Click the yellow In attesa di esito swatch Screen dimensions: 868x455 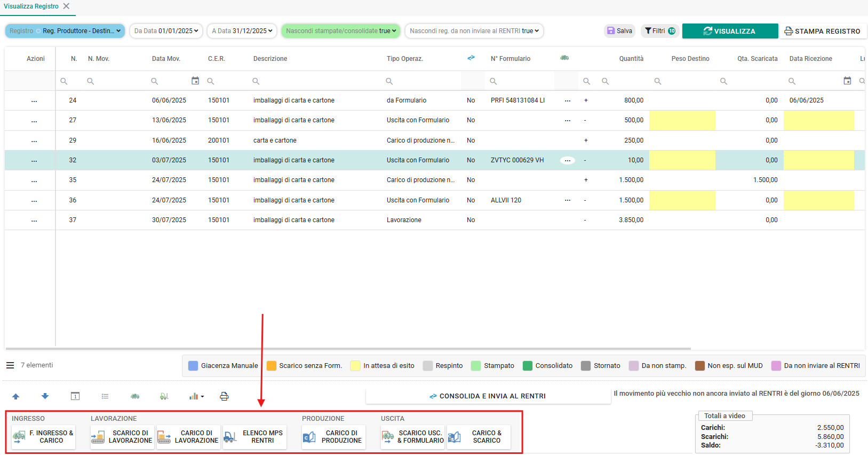click(355, 366)
